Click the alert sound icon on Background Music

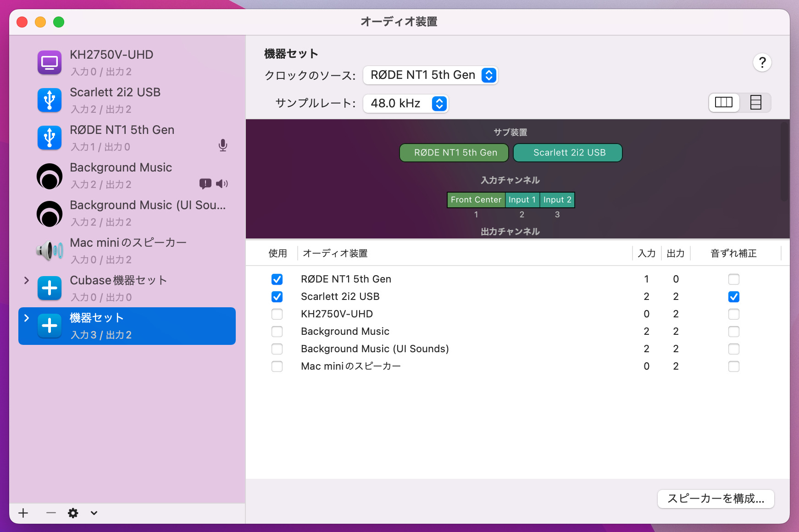[205, 184]
